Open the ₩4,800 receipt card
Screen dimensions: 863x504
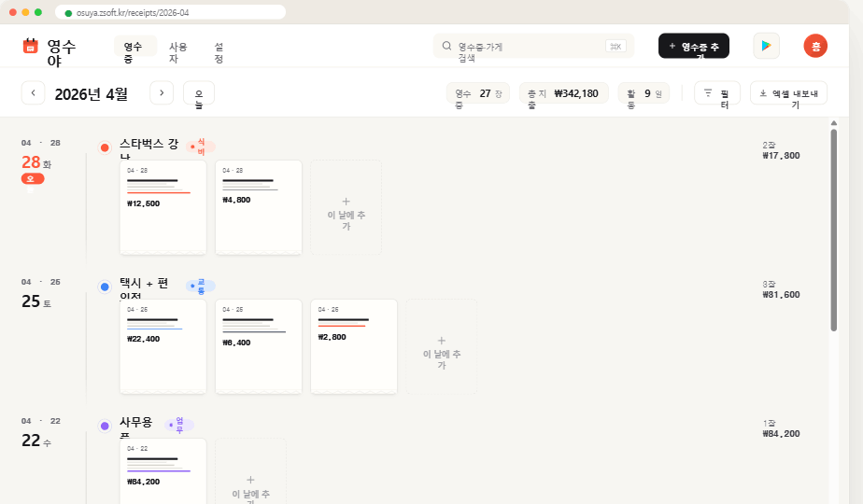click(259, 207)
